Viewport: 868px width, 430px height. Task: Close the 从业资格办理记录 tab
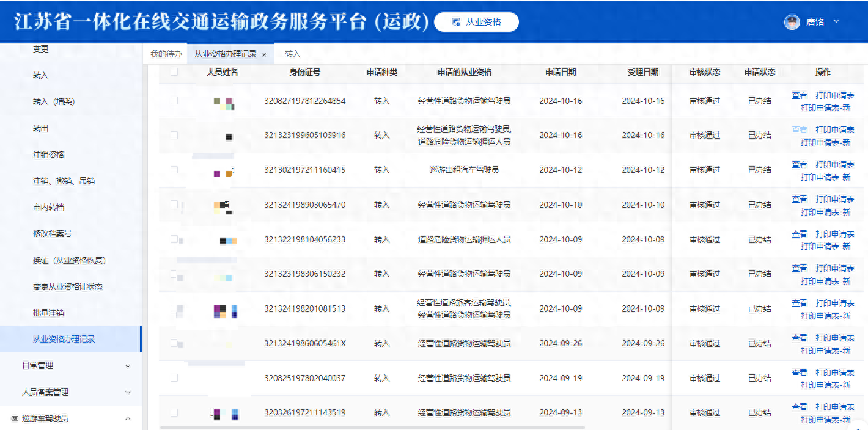point(264,54)
